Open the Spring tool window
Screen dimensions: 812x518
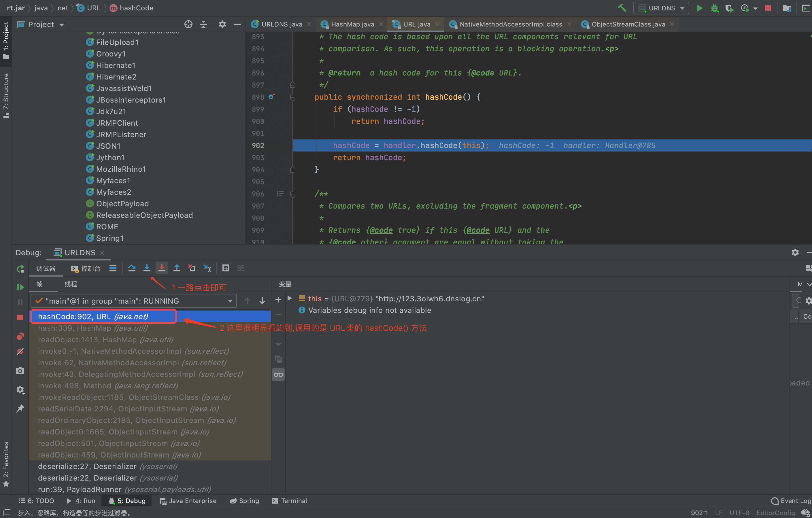tap(244, 501)
